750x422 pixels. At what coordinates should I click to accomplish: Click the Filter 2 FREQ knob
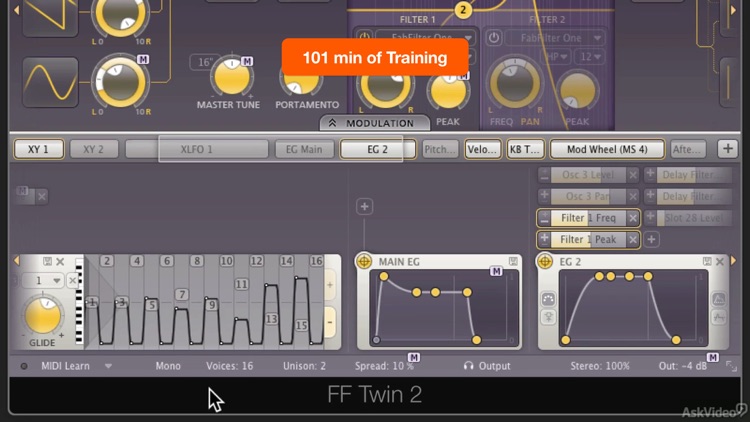514,84
